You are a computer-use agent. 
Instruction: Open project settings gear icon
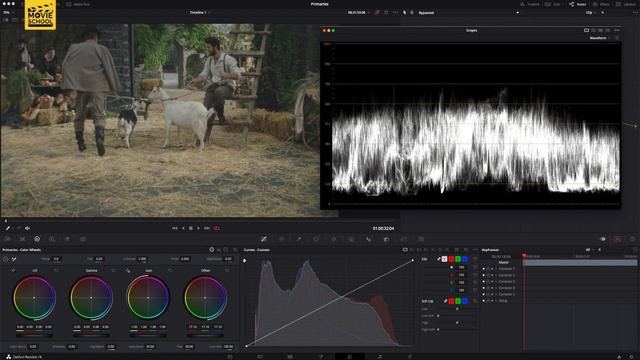click(631, 356)
